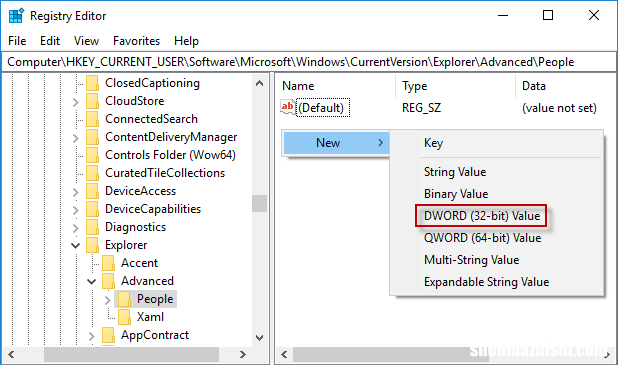Open the File menu
618x365 pixels.
(17, 41)
